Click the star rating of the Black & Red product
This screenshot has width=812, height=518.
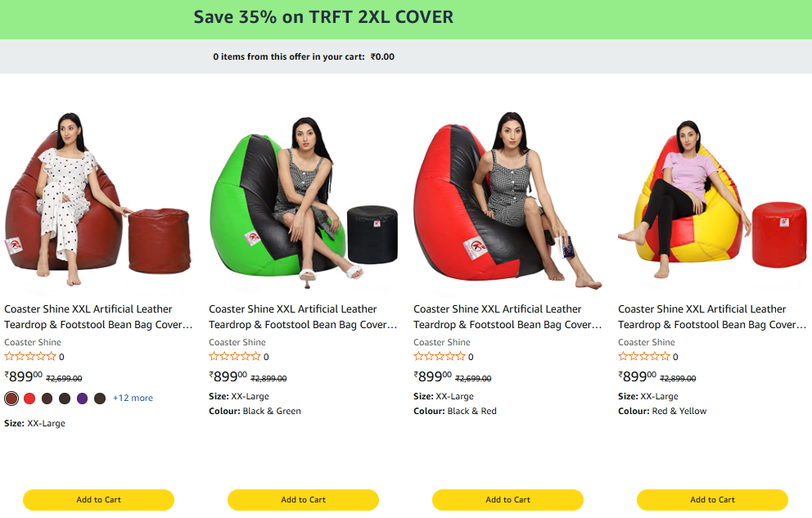pos(439,357)
